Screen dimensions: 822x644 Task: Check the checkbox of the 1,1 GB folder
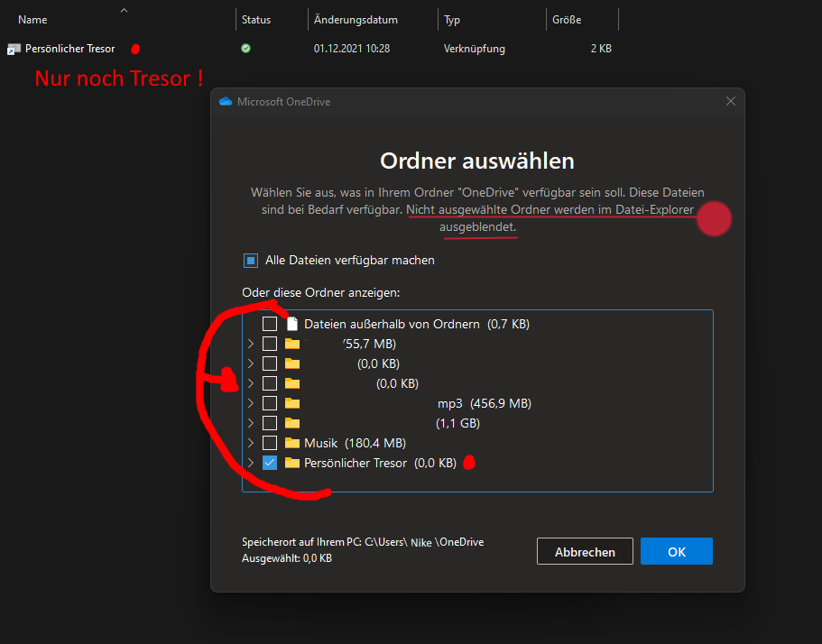[x=270, y=423]
